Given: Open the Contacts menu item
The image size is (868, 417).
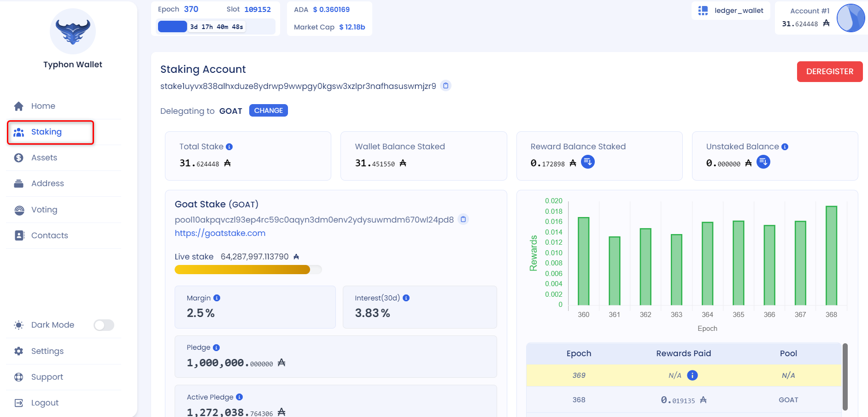Looking at the screenshot, I should pyautogui.click(x=64, y=235).
